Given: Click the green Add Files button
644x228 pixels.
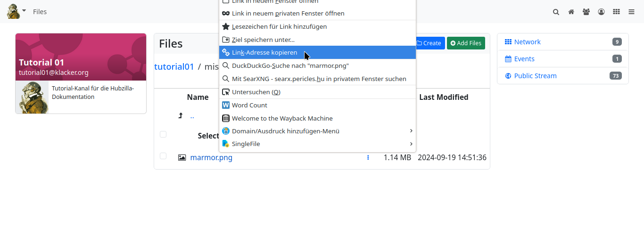Looking at the screenshot, I should (x=466, y=43).
